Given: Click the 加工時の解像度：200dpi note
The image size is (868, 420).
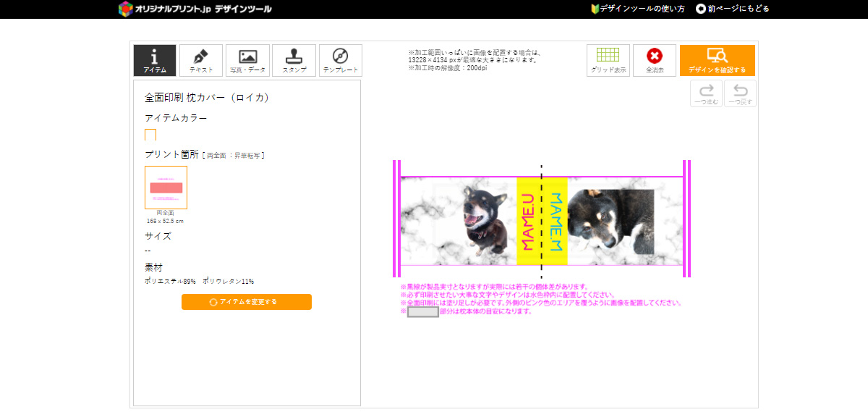Looking at the screenshot, I should tap(446, 67).
